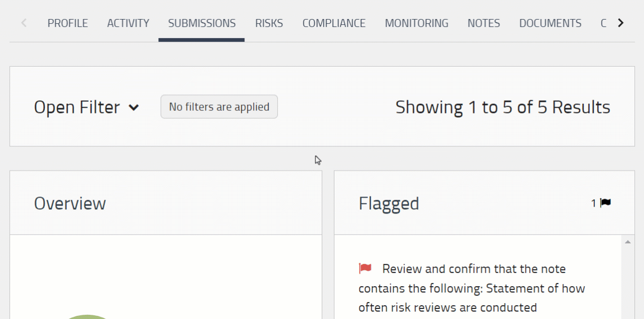The width and height of the screenshot is (644, 319).
Task: Go to the RISKS tab
Action: point(269,23)
